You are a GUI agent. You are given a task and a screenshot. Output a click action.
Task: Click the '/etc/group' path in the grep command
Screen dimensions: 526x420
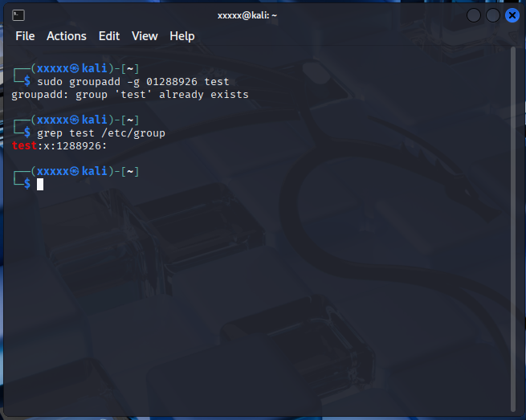[x=133, y=133]
